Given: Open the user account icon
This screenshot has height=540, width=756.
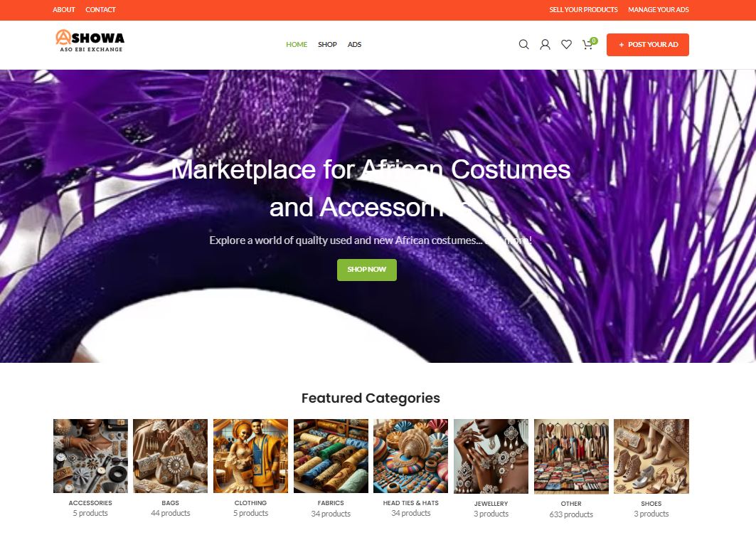Looking at the screenshot, I should pyautogui.click(x=545, y=44).
